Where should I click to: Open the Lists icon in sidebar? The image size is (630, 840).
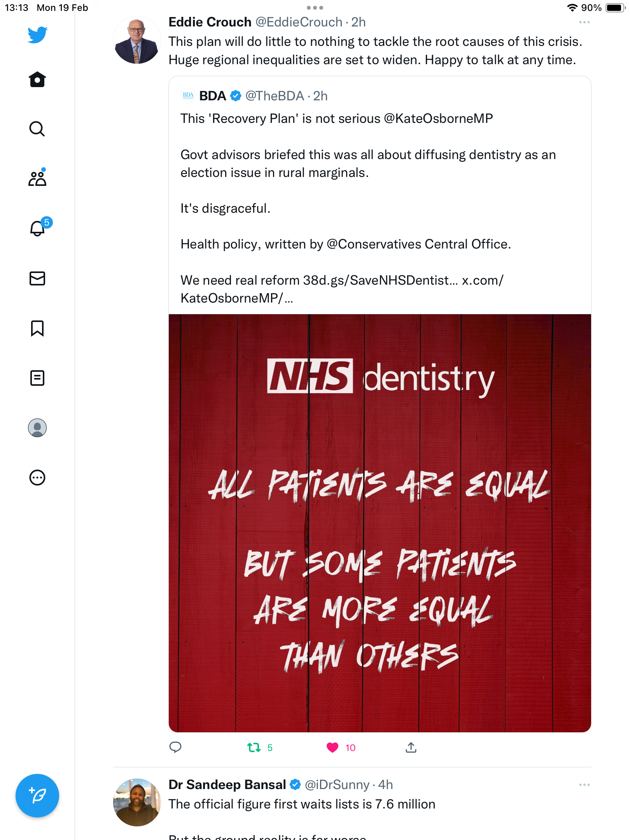point(37,378)
